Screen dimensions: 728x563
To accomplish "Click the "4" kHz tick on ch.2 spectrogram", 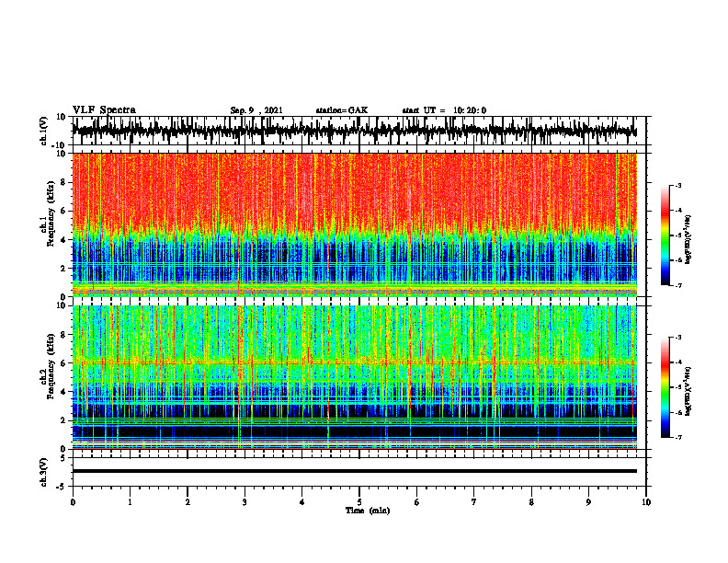I will tap(63, 392).
